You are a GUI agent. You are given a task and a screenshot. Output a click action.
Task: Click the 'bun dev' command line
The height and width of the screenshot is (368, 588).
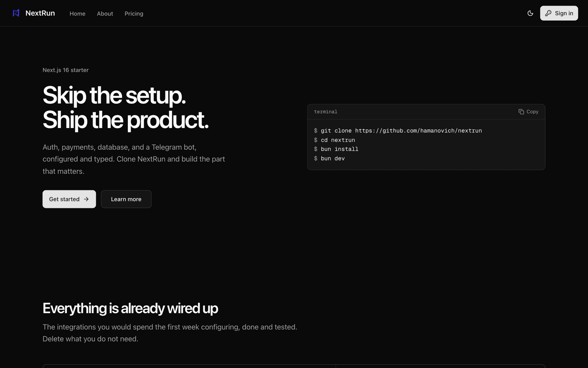[x=329, y=158]
